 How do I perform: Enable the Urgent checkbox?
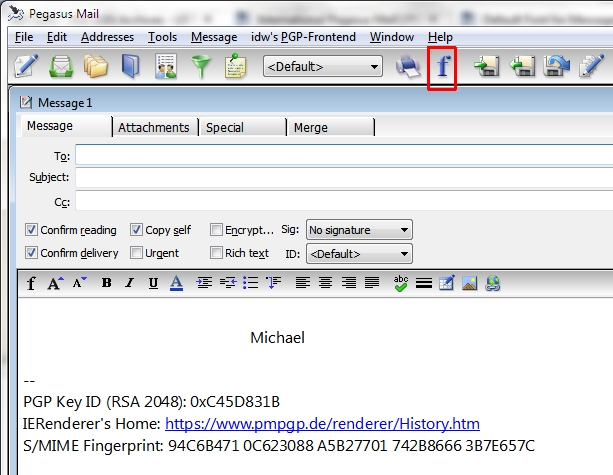[137, 253]
